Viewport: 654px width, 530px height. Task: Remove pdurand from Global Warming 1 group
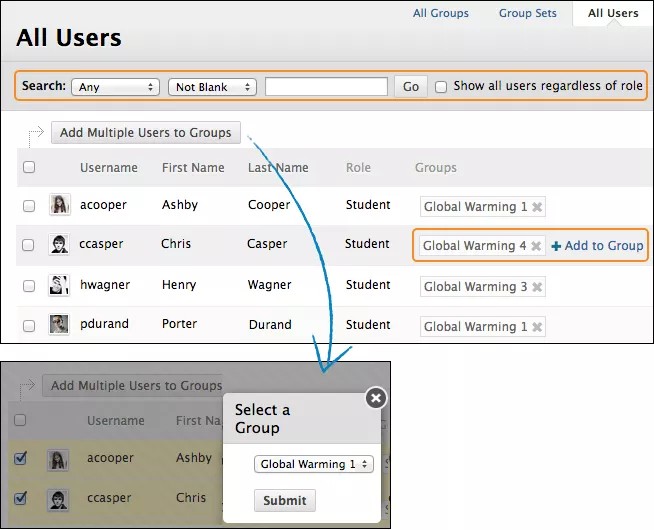click(x=537, y=327)
